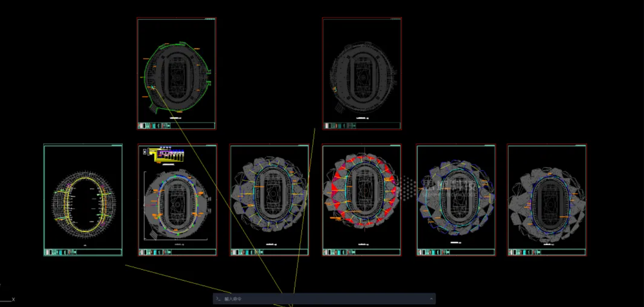Select the sheet with green stadium outline

click(x=176, y=74)
